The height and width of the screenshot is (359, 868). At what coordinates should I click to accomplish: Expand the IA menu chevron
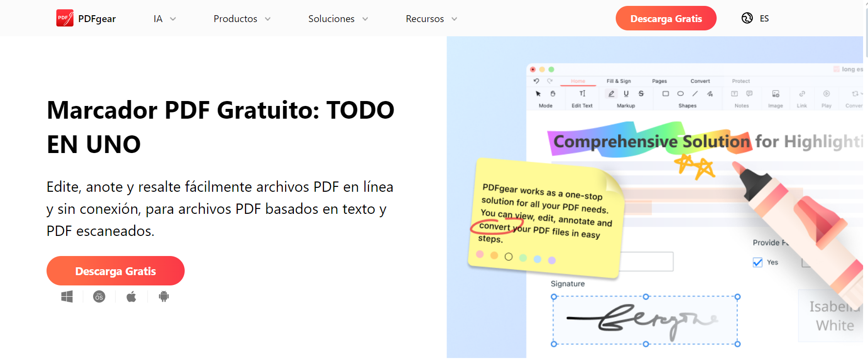[x=173, y=19]
